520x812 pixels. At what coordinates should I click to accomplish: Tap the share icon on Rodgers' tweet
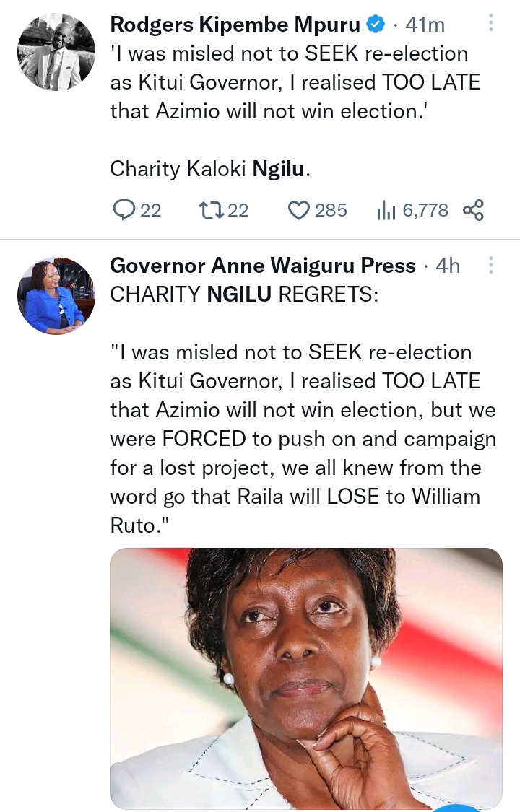coord(473,210)
